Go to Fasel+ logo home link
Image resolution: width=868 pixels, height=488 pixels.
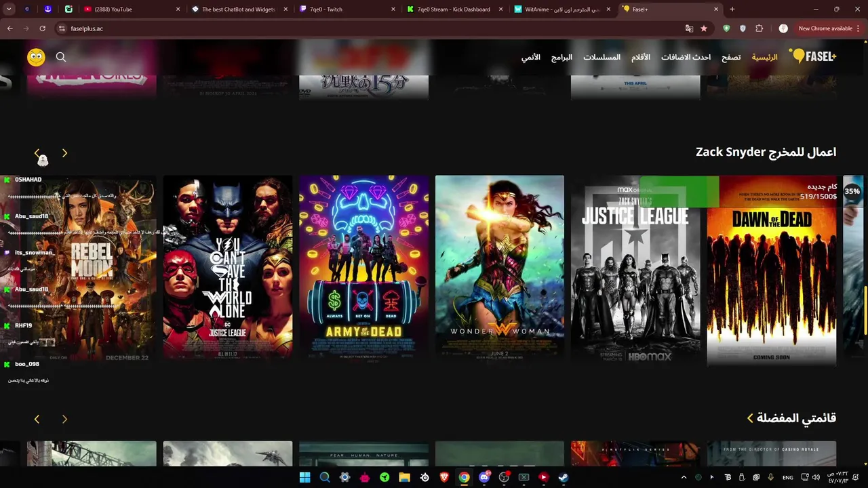814,57
